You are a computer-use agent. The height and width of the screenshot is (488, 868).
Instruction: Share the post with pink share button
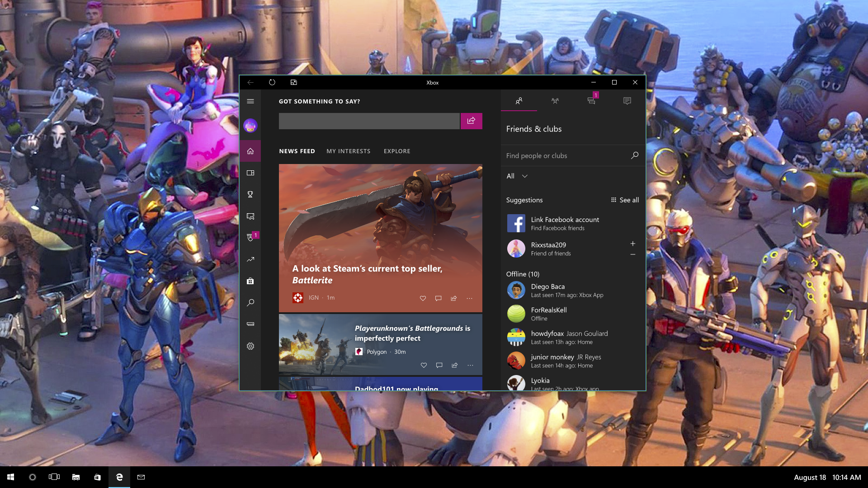click(472, 121)
